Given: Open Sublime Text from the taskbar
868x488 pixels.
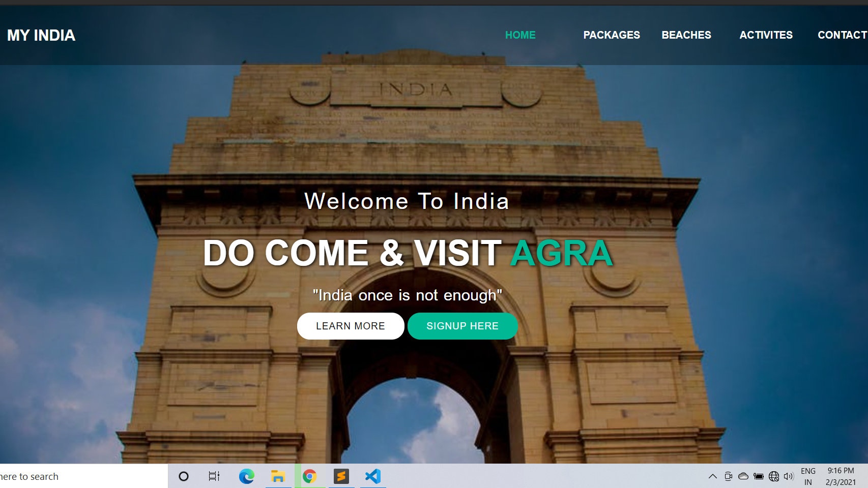Looking at the screenshot, I should pyautogui.click(x=341, y=476).
